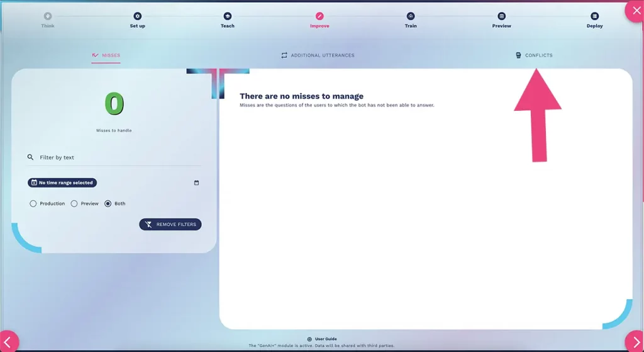Close the wizard with the X button
Viewport: 644px width, 352px height.
(636, 11)
